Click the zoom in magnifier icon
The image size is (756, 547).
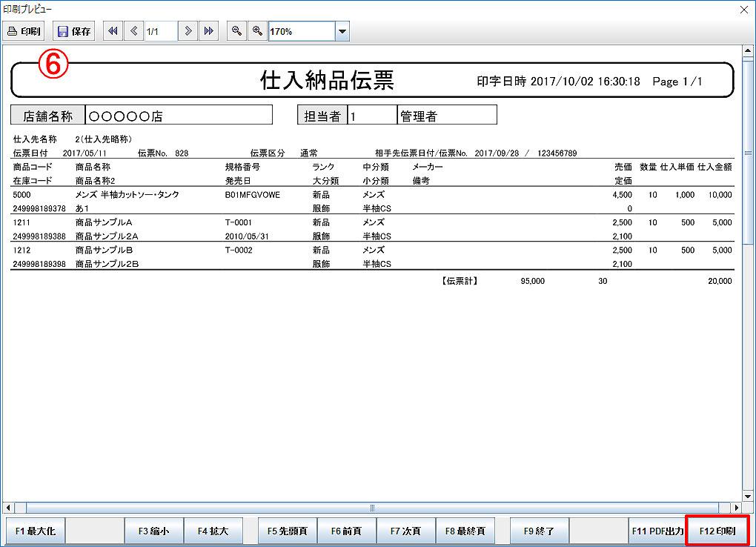click(x=257, y=31)
